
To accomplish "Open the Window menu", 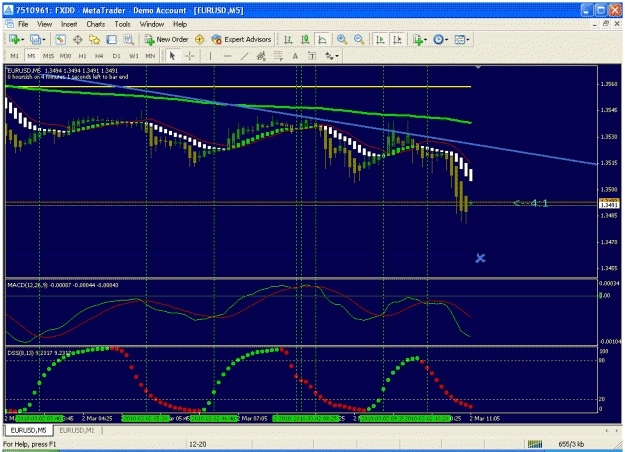I will coord(151,24).
